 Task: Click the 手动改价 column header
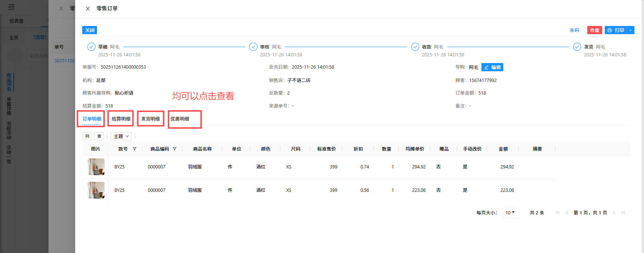pyautogui.click(x=472, y=149)
